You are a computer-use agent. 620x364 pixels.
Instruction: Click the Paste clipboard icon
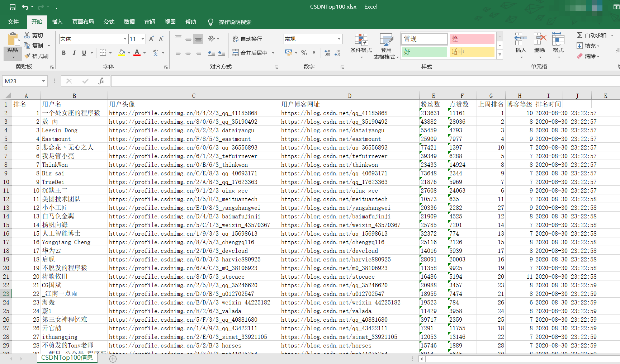tap(13, 39)
